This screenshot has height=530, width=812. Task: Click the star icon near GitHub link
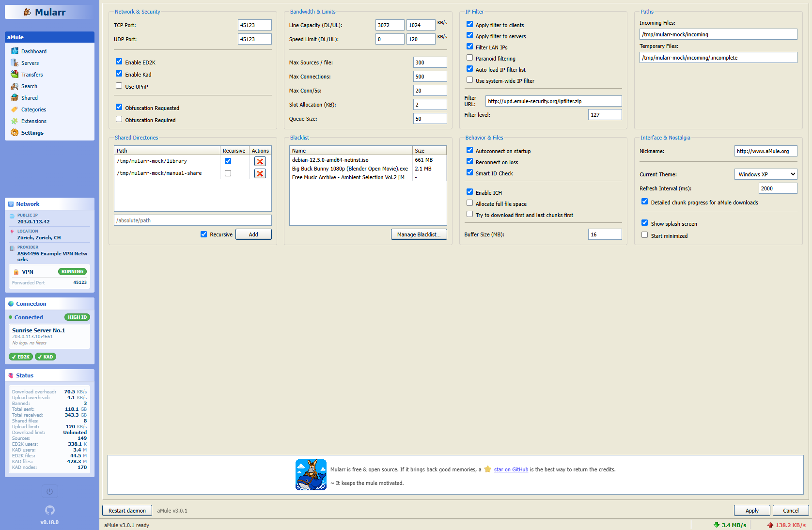tap(487, 469)
